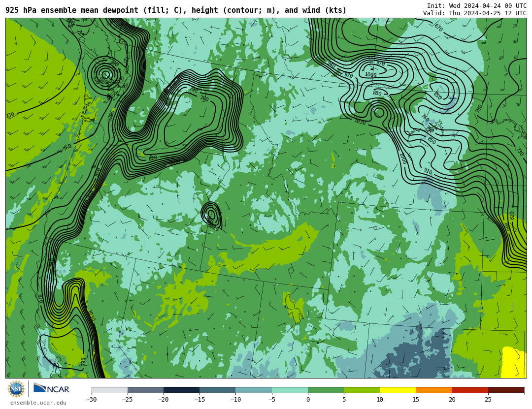Open the ensemble.ucar.edu text link
This screenshot has height=409, width=532.
[38, 403]
